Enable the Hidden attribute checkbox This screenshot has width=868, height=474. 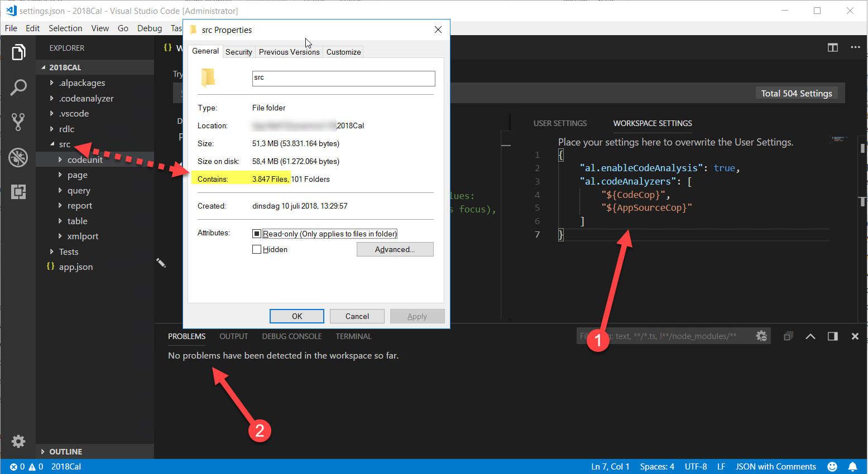257,249
